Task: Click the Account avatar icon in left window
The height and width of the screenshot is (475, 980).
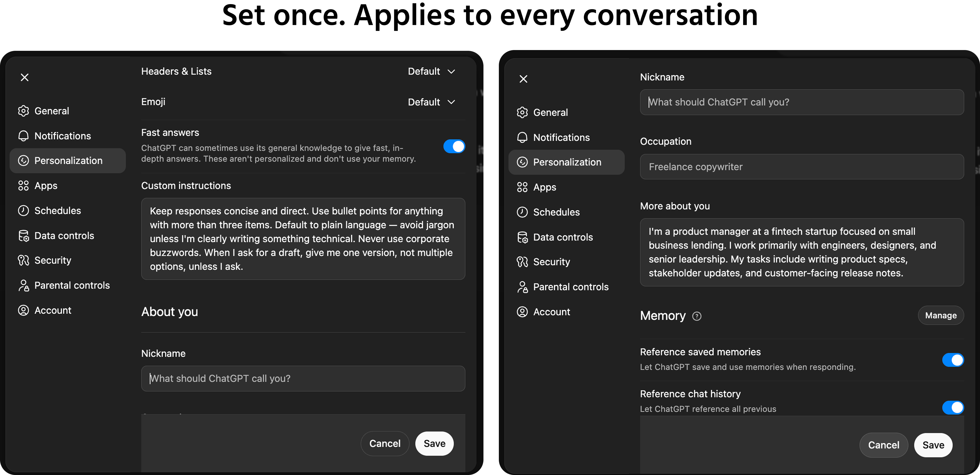Action: point(24,311)
